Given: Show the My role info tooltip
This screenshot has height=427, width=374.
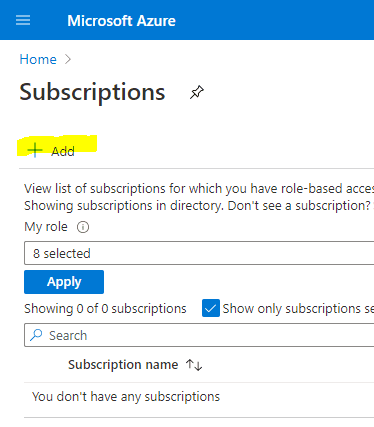Looking at the screenshot, I should point(83,227).
